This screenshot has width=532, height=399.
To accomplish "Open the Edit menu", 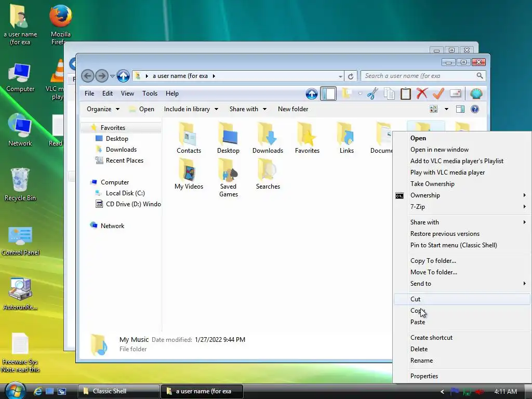I will pos(107,94).
